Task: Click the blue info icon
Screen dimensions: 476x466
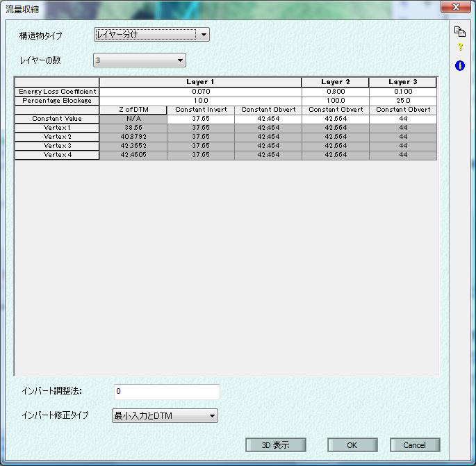Action: click(460, 65)
